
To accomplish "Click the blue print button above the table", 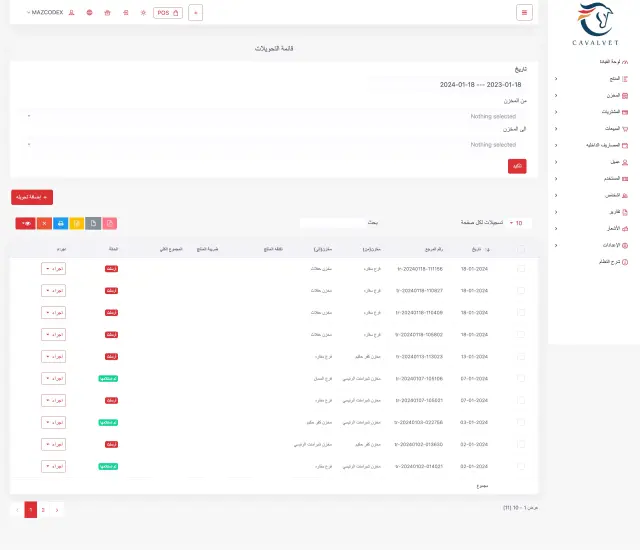I will [60, 224].
